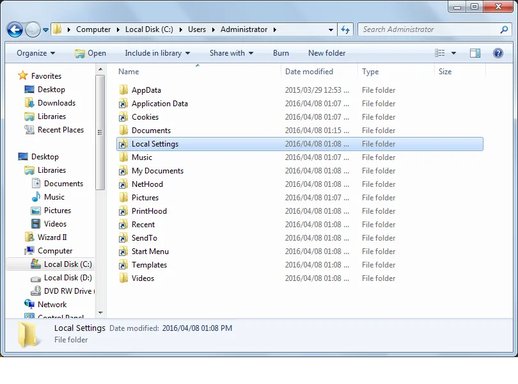Expand the arrow after Administrator breadcrumb

[275, 30]
